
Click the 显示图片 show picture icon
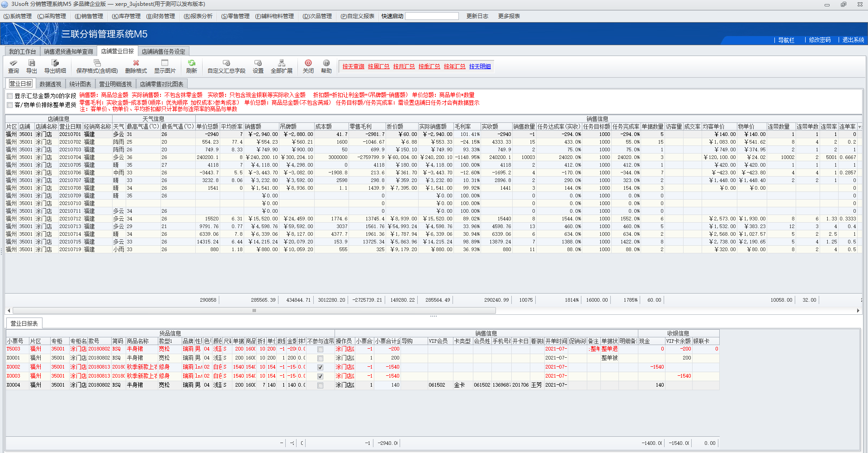coord(165,66)
